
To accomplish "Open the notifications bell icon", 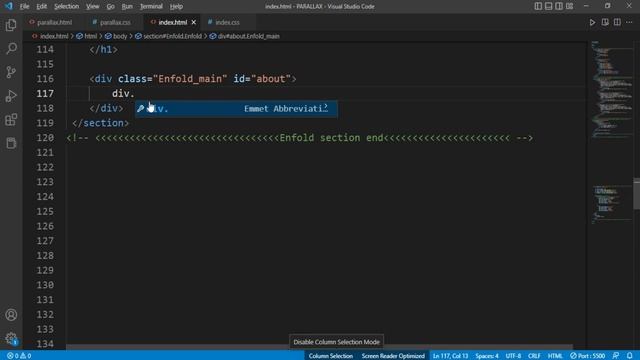I will point(630,356).
